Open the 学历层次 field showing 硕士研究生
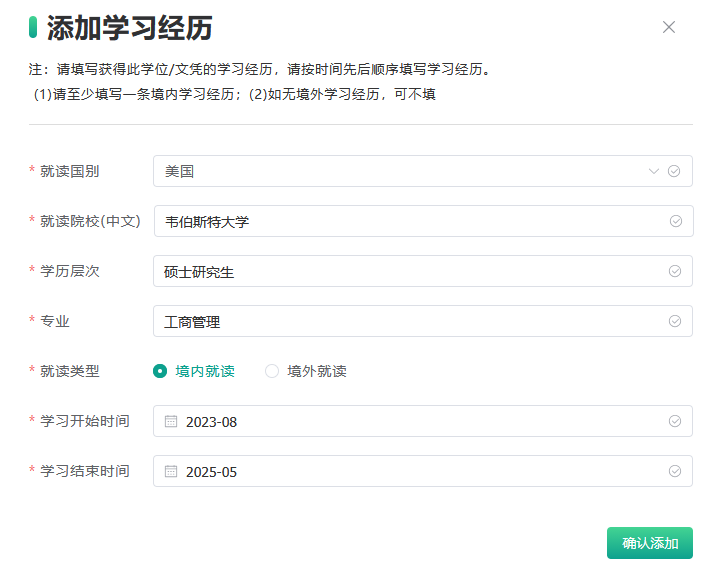The width and height of the screenshot is (717, 569). click(x=400, y=271)
